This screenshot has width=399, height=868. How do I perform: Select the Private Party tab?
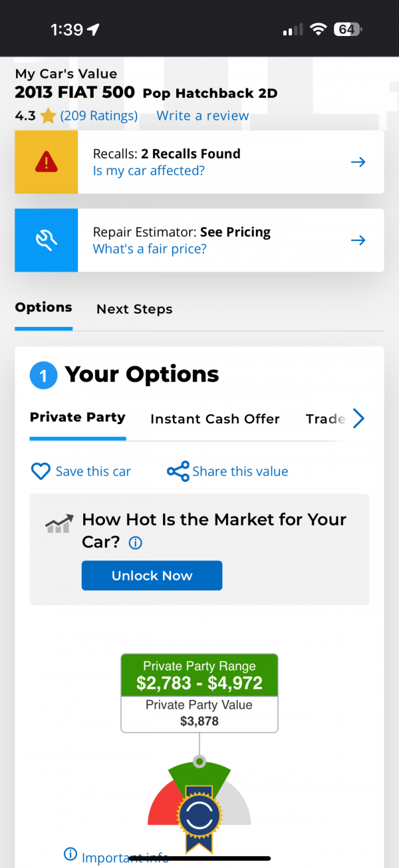click(77, 418)
